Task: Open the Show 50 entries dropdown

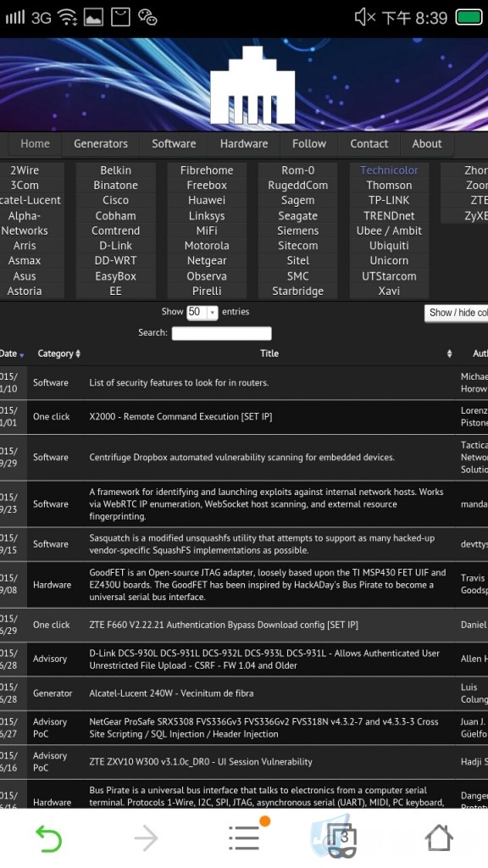Action: (202, 312)
